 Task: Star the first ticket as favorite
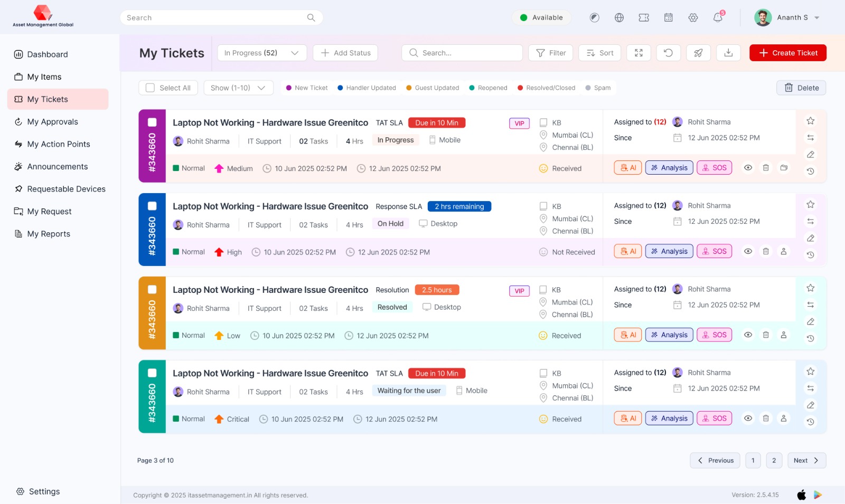810,121
